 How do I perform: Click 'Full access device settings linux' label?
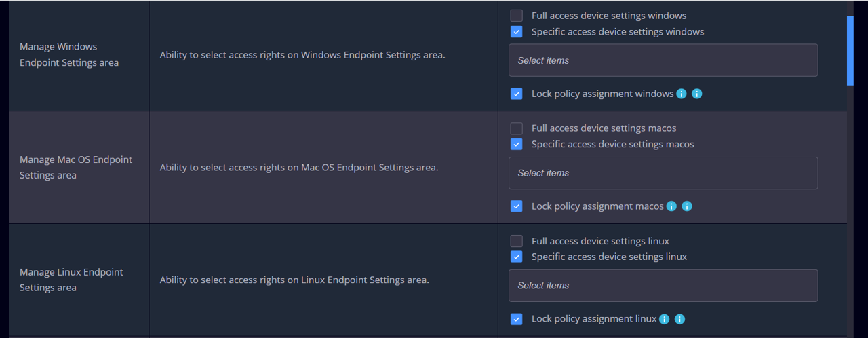tap(600, 241)
